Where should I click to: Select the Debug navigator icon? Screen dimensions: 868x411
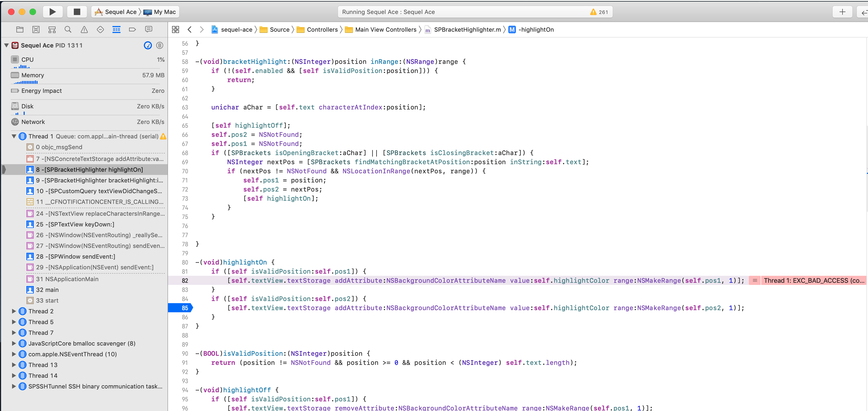pos(116,30)
